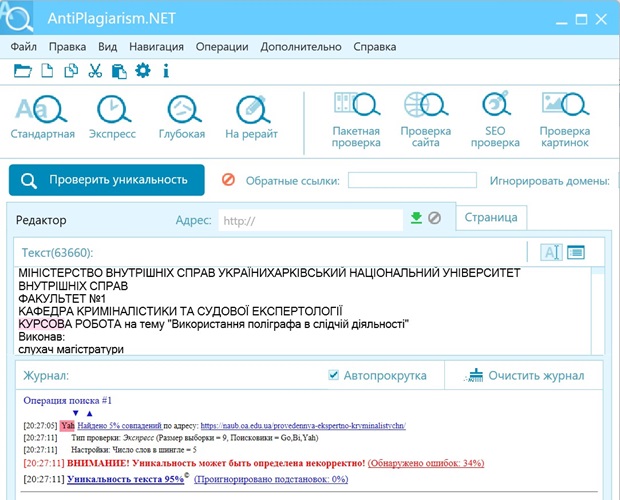Open the Операции menu
The image size is (620, 500).
(x=222, y=47)
